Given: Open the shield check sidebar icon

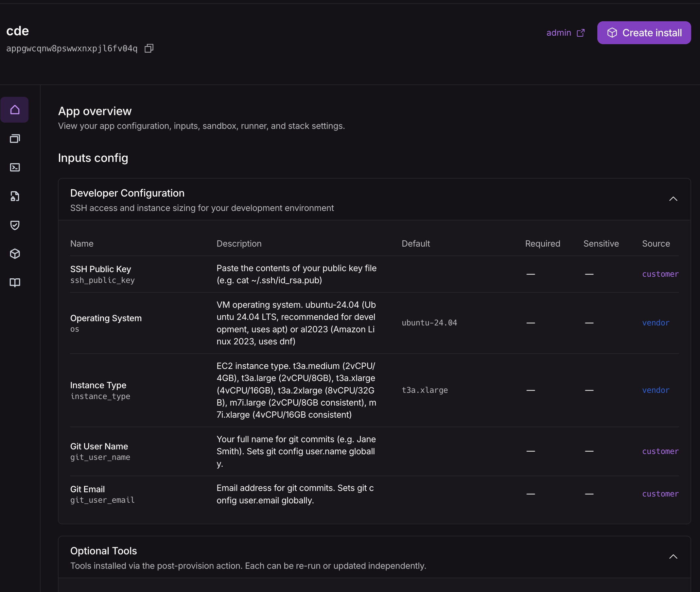Looking at the screenshot, I should click(15, 225).
